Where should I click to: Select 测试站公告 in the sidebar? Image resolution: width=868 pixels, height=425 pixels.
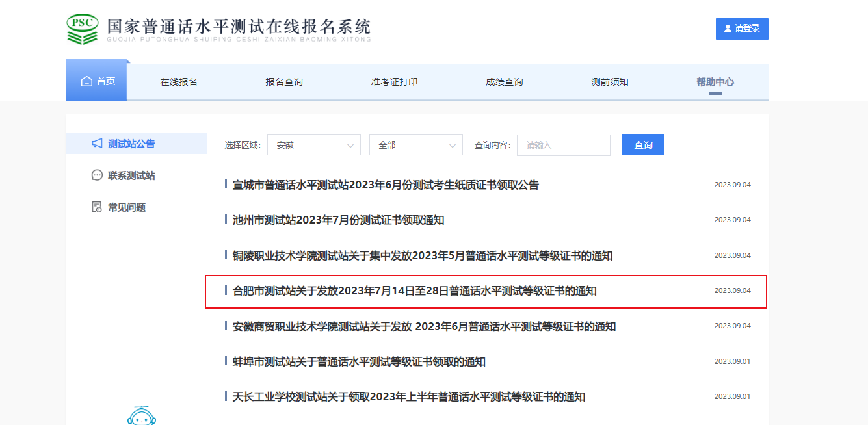pos(137,144)
